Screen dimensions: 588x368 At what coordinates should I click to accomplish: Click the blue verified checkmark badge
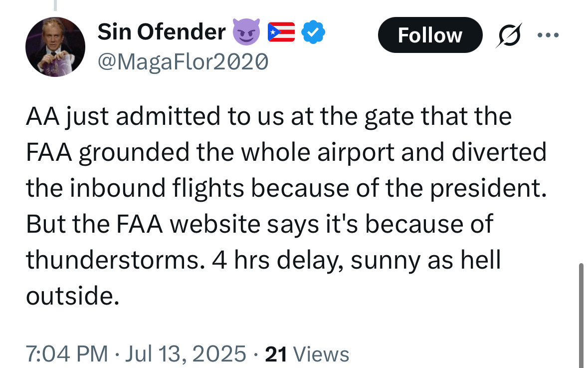[x=315, y=33]
